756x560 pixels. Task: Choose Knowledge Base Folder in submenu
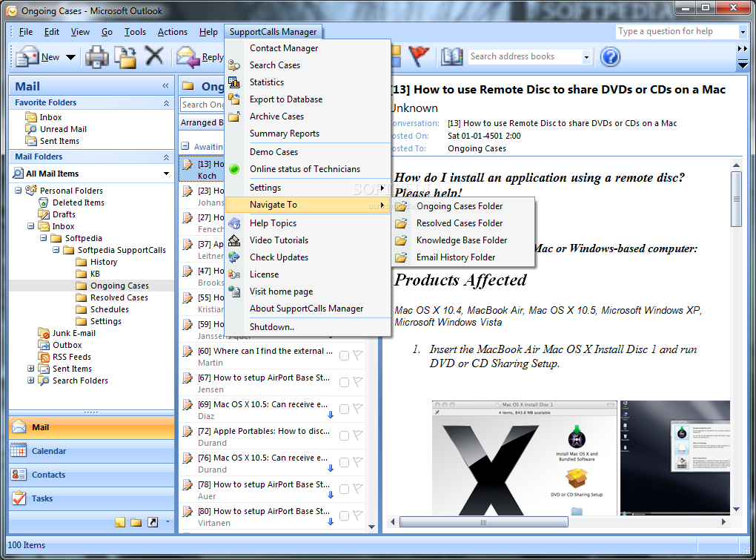[462, 240]
